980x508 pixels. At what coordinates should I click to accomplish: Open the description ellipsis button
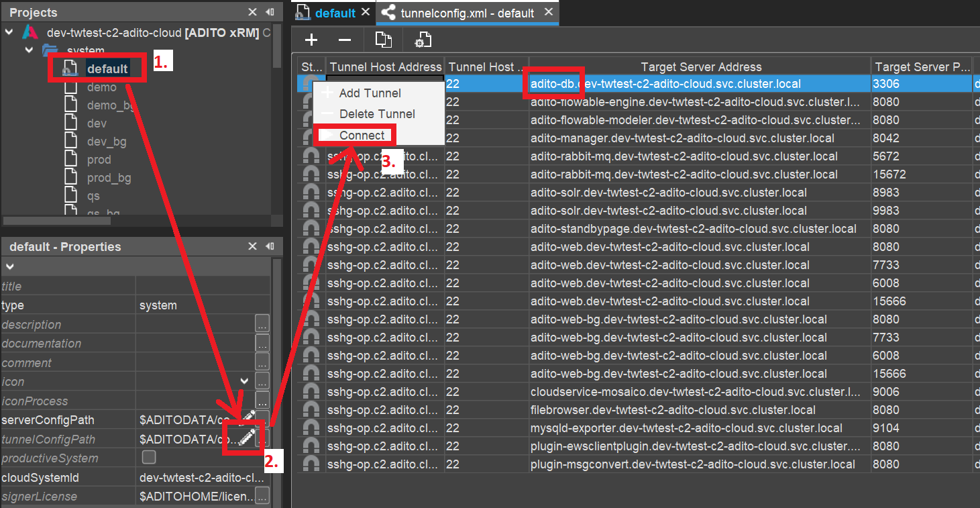[262, 323]
